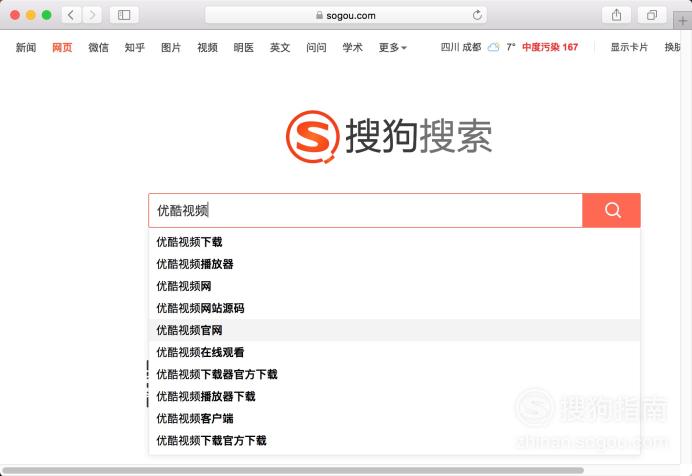This screenshot has height=476, width=692.
Task: Click the 7° temperature reading
Action: coord(511,47)
